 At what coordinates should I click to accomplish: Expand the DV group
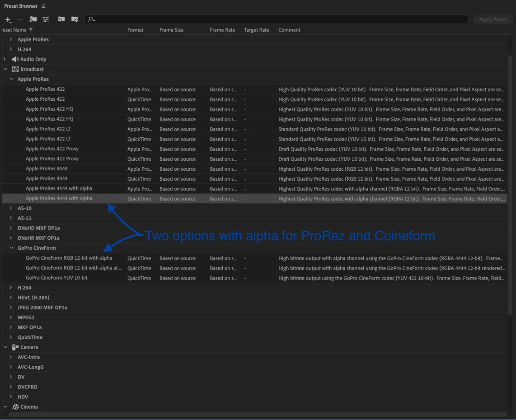click(x=11, y=377)
